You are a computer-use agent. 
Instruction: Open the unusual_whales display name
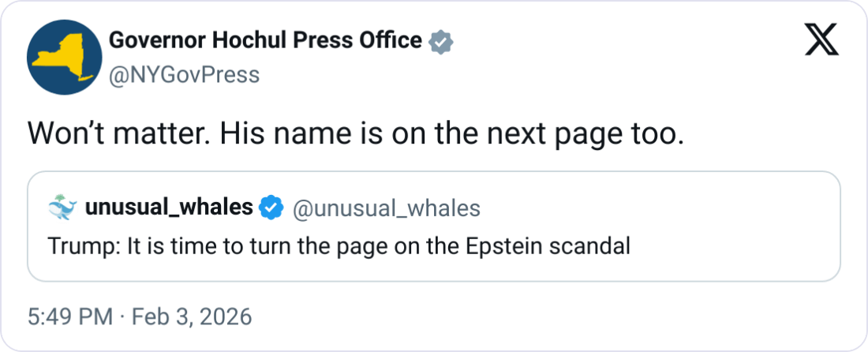pyautogui.click(x=168, y=208)
